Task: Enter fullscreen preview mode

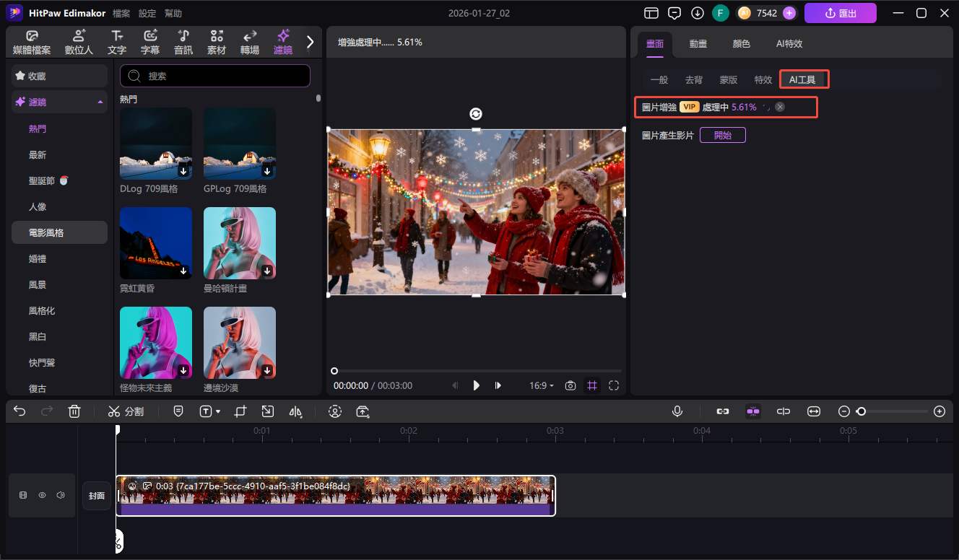Action: click(x=614, y=386)
